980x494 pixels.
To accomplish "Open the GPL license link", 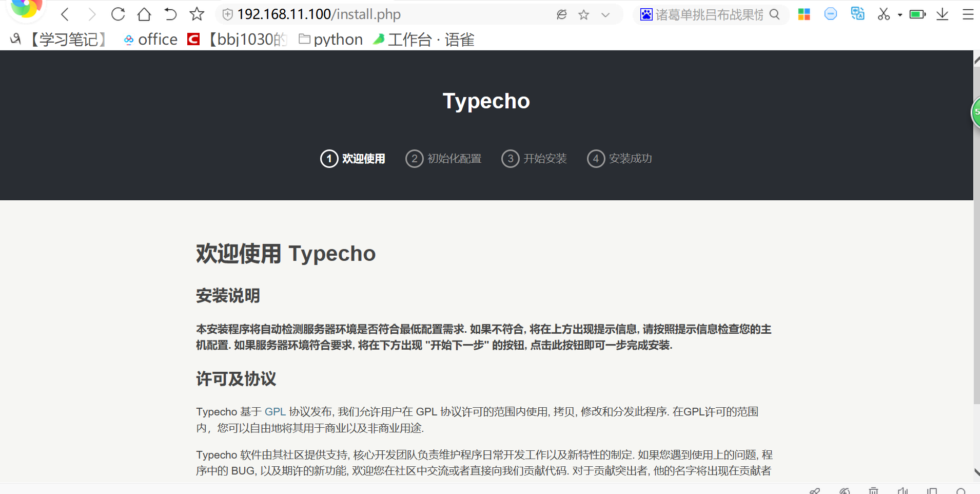I will pyautogui.click(x=275, y=412).
